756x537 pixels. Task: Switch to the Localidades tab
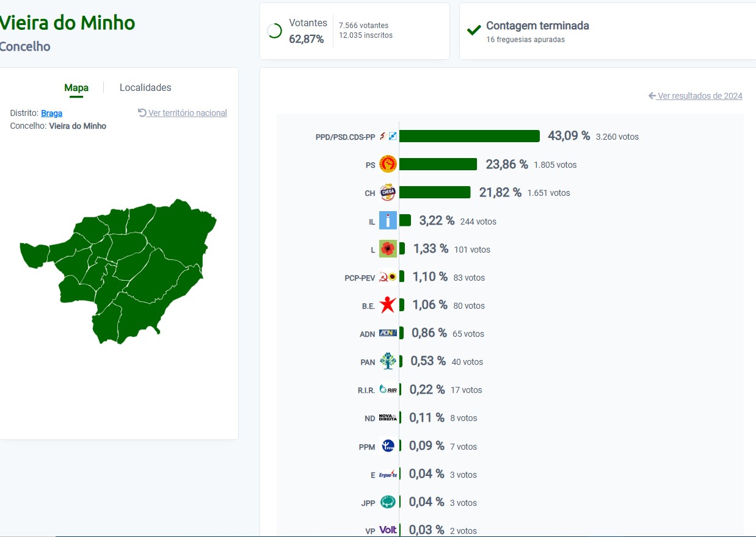(x=145, y=87)
